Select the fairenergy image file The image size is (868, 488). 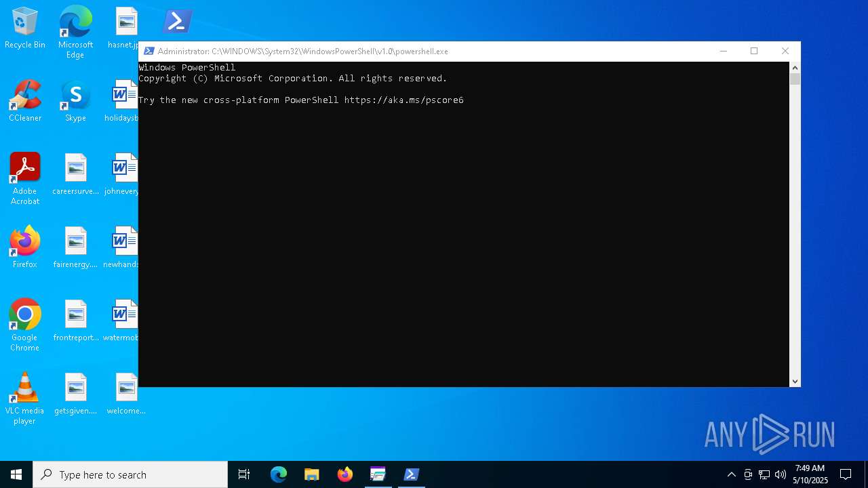tap(75, 248)
